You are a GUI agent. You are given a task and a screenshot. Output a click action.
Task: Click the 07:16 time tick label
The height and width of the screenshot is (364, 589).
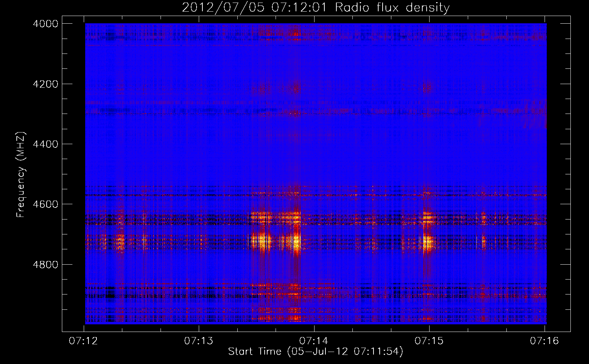pos(544,341)
